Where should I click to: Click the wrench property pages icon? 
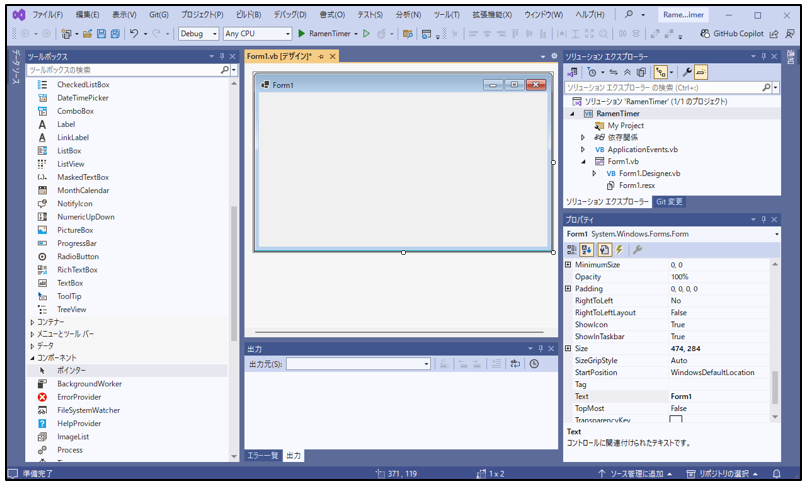637,249
